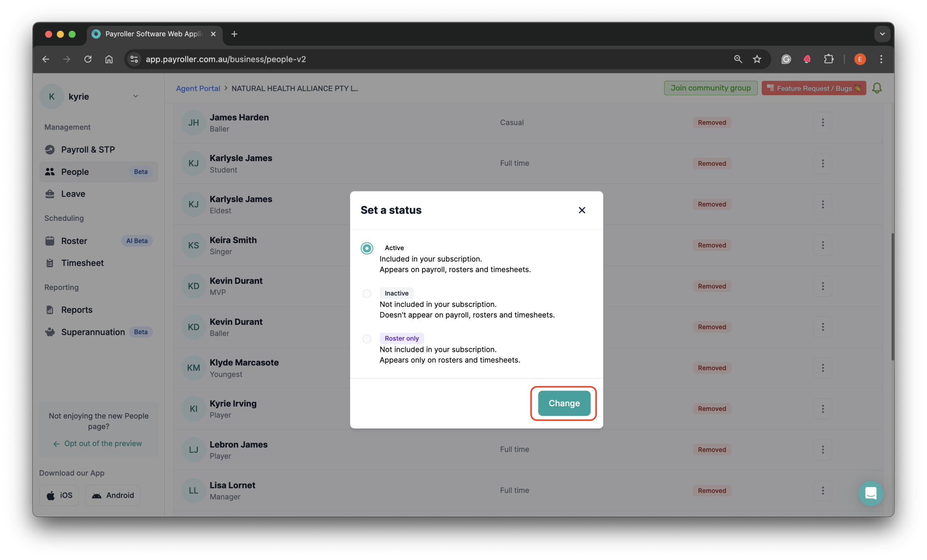Click the Change button
This screenshot has width=927, height=560.
point(563,403)
